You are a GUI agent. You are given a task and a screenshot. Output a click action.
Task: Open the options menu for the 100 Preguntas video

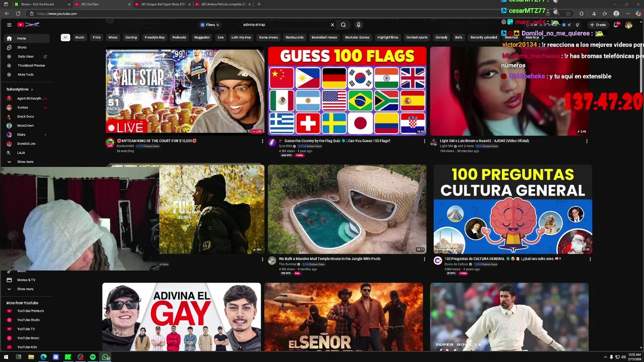pos(590,259)
